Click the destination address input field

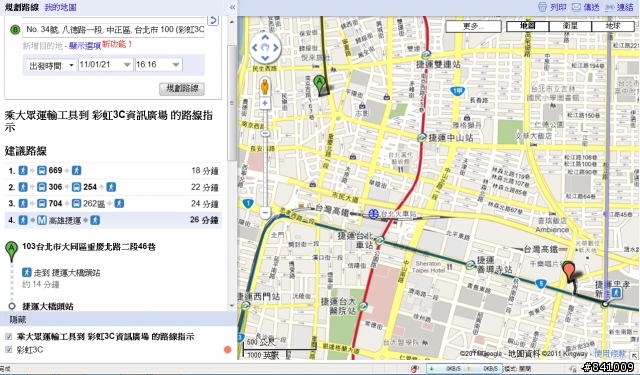point(114,30)
